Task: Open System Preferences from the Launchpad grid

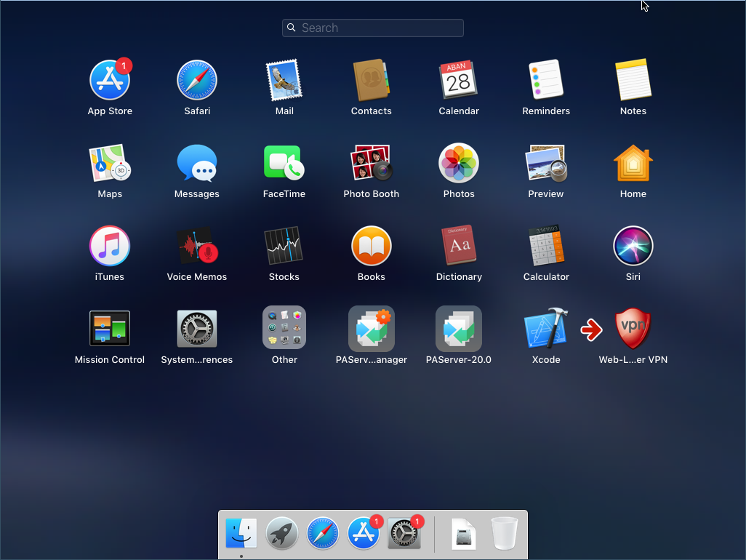Action: tap(197, 329)
